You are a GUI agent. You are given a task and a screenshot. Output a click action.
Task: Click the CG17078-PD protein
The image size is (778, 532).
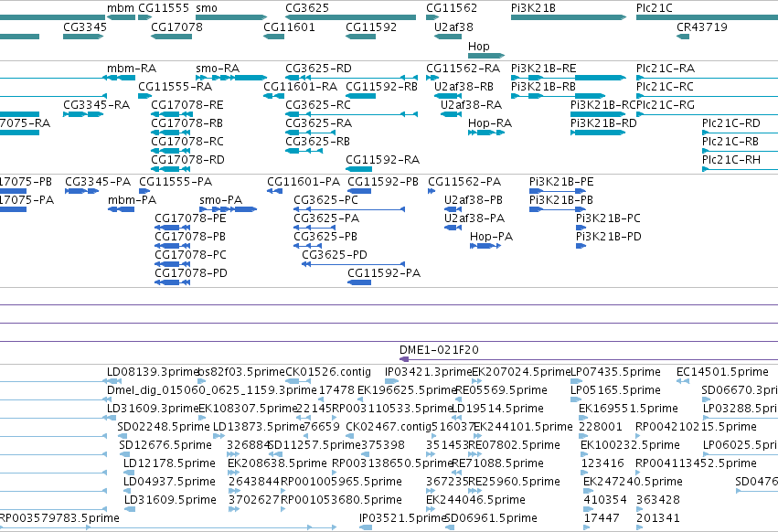tap(172, 282)
